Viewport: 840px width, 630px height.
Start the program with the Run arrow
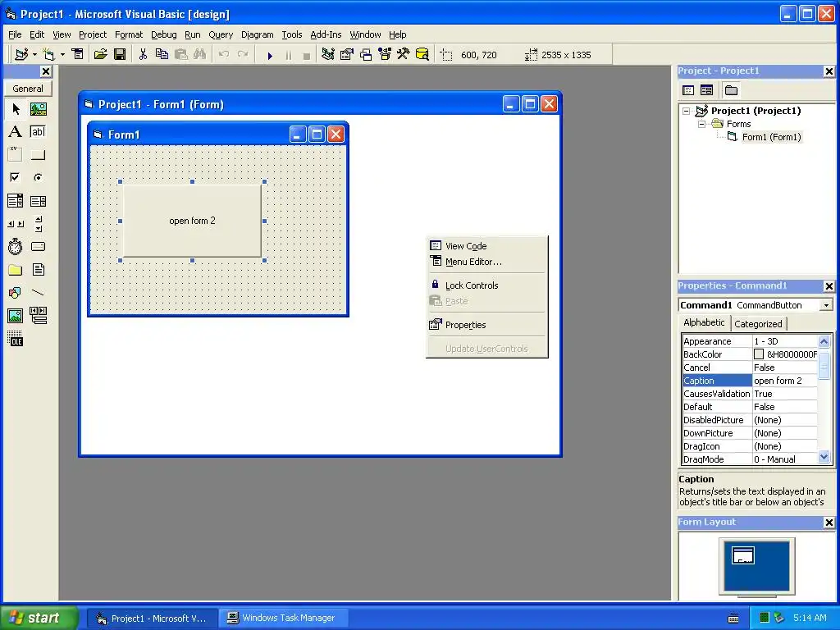click(x=270, y=55)
